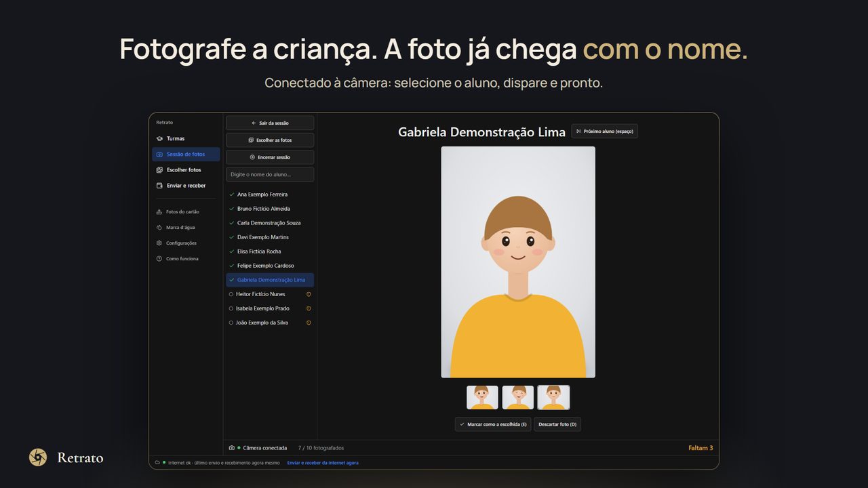This screenshot has height=488, width=868.
Task: Skip to next student with Próximo aluno
Action: point(605,131)
